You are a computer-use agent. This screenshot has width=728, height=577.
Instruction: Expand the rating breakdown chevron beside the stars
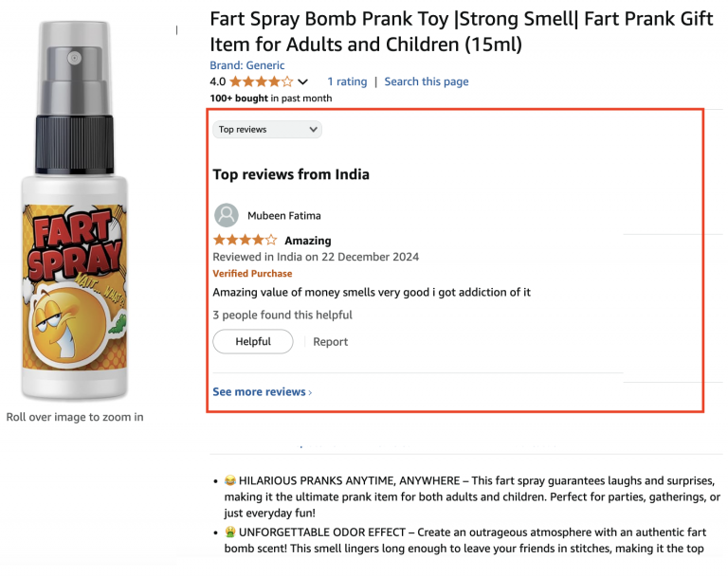click(303, 82)
